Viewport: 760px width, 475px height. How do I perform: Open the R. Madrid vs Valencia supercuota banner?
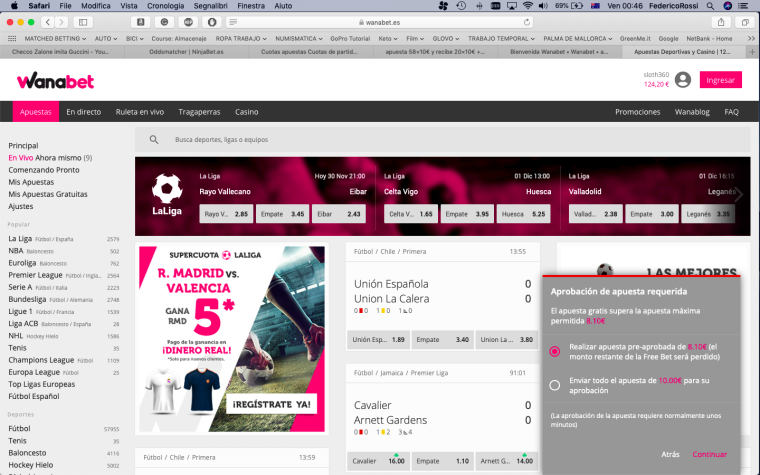[x=232, y=339]
